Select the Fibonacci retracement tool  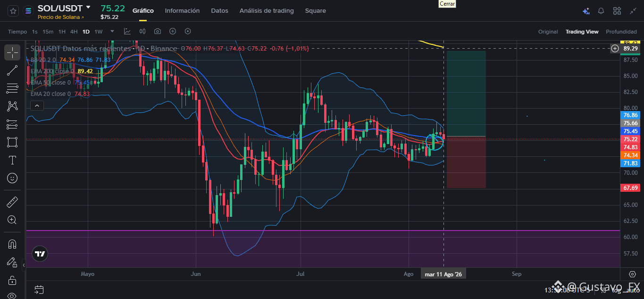[12, 88]
